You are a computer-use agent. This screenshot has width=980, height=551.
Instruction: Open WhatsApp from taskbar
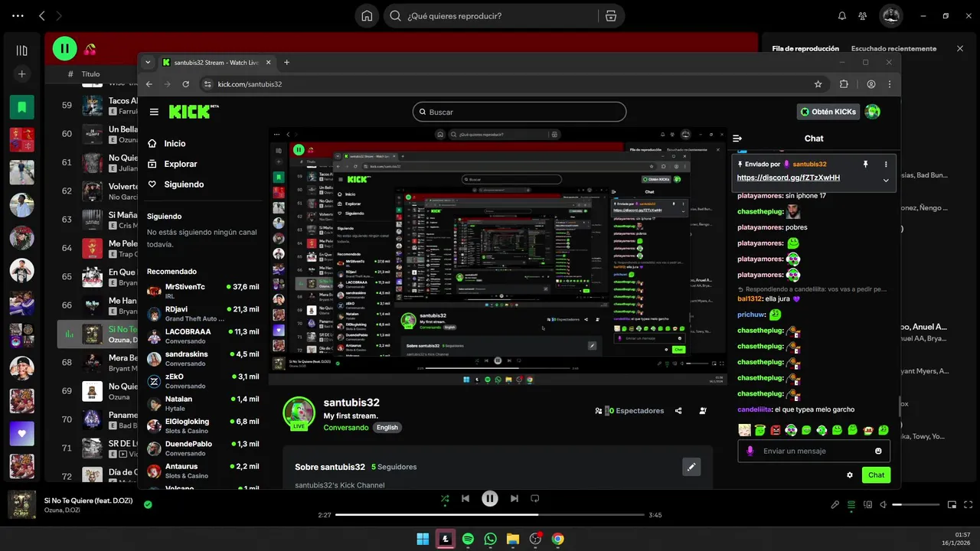tap(491, 539)
